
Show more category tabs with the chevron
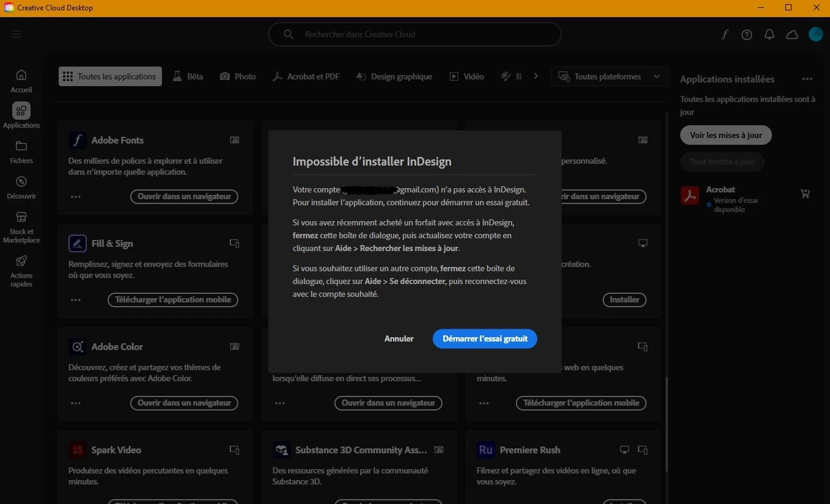coord(536,76)
